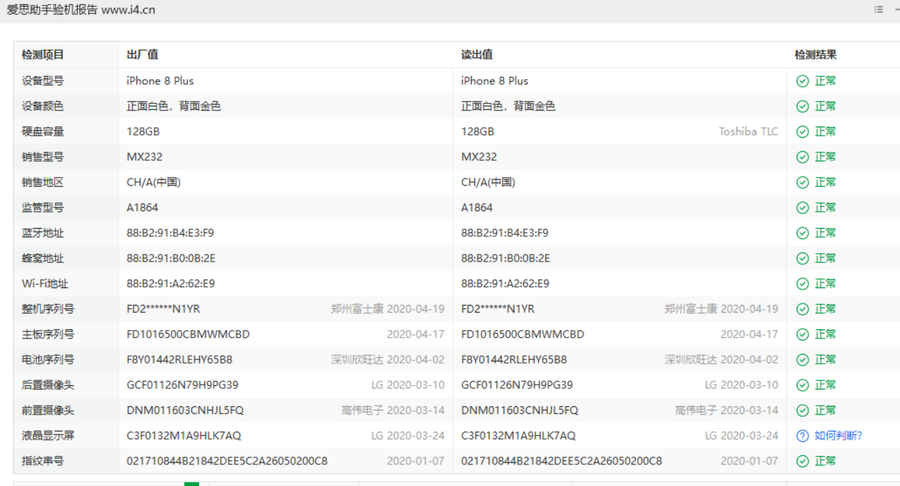
Task: Click read fingerprint serial 021710844B21842DEE5C2A26050200C8
Action: click(561, 461)
